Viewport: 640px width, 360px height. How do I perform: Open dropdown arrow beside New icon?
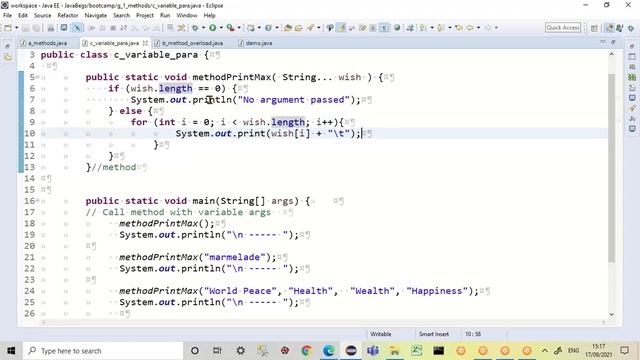(17, 28)
